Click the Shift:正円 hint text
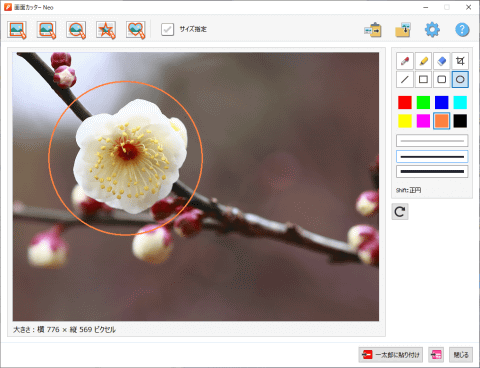This screenshot has width=480, height=368. (x=408, y=190)
